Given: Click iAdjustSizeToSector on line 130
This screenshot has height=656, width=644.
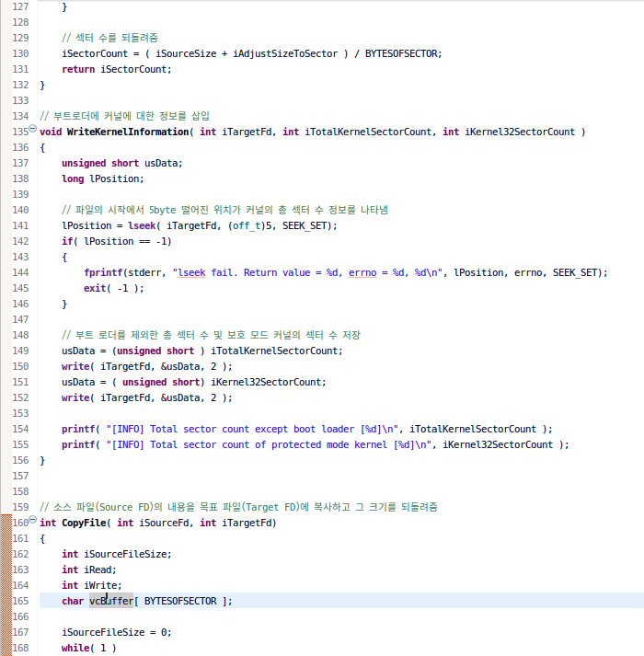Looking at the screenshot, I should (285, 53).
